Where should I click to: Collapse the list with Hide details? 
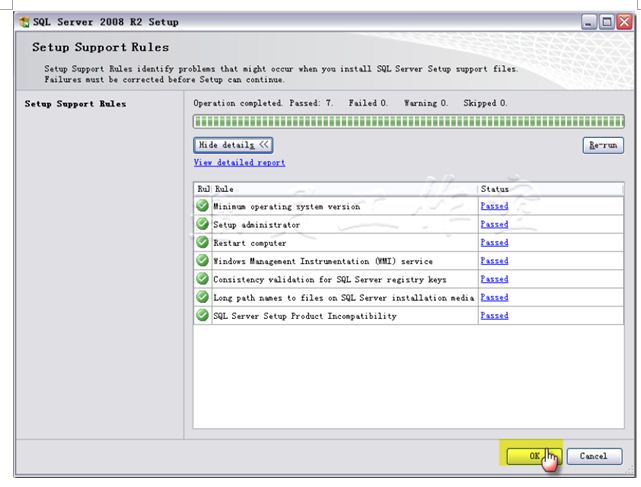pos(233,145)
